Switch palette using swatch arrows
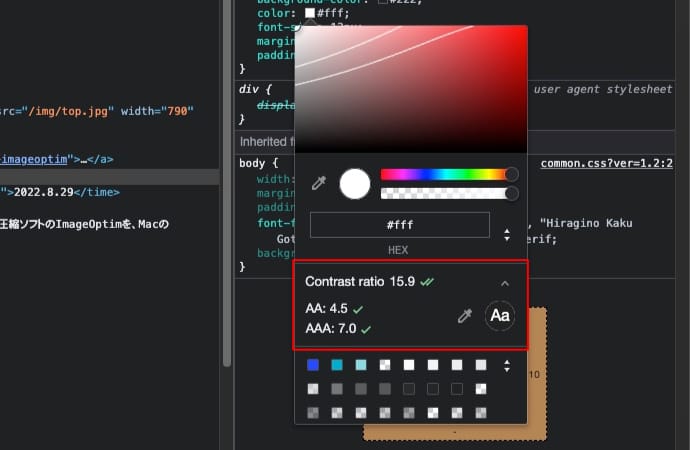The width and height of the screenshot is (690, 450). coord(507,366)
